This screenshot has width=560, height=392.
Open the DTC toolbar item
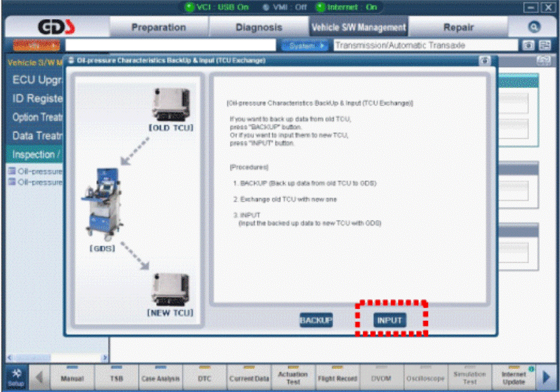204,378
